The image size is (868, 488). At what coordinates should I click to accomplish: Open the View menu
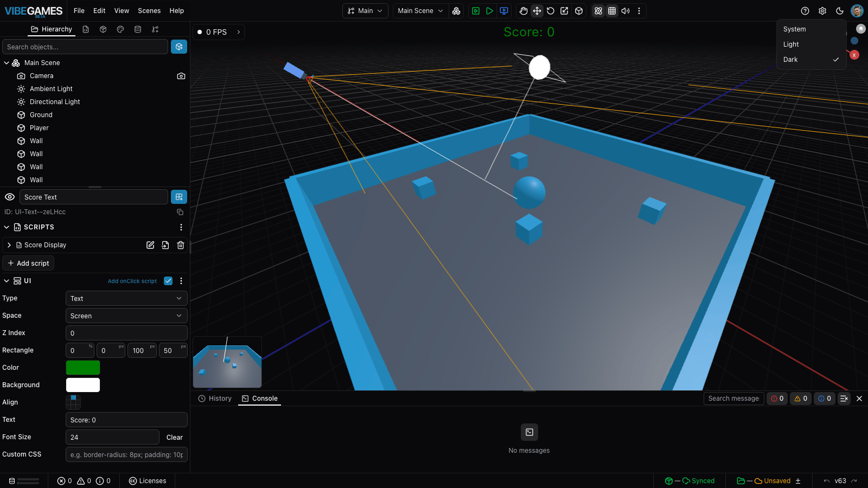click(x=122, y=11)
